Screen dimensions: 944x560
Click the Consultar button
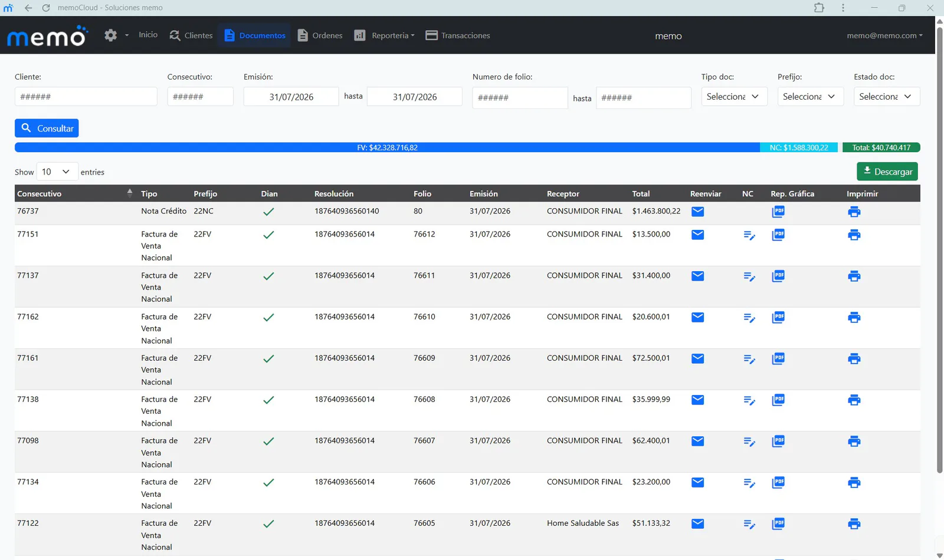pos(47,128)
